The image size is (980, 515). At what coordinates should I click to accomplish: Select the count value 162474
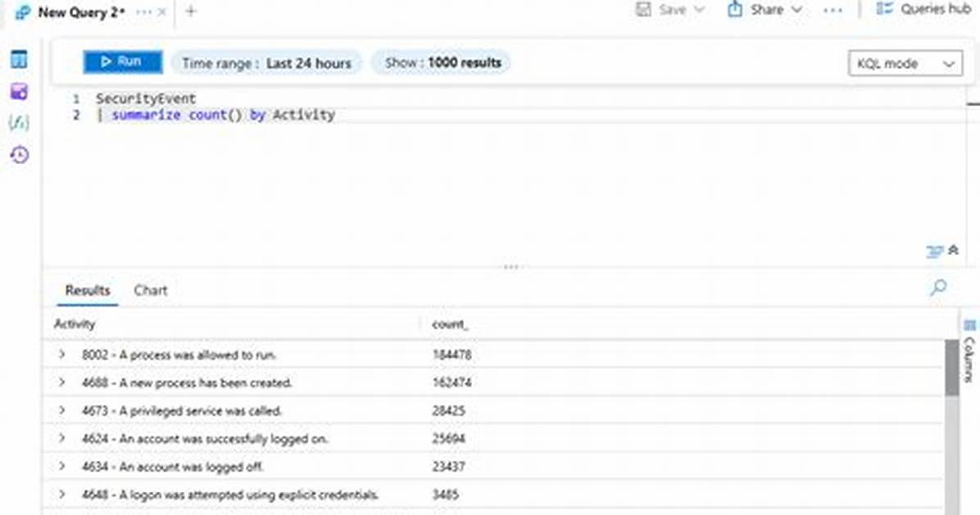pos(451,382)
